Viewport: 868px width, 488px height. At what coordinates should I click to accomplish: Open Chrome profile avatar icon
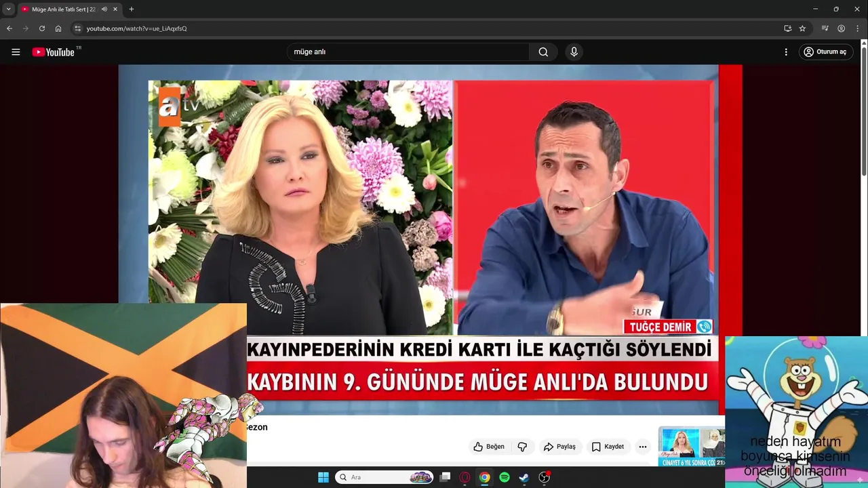841,28
